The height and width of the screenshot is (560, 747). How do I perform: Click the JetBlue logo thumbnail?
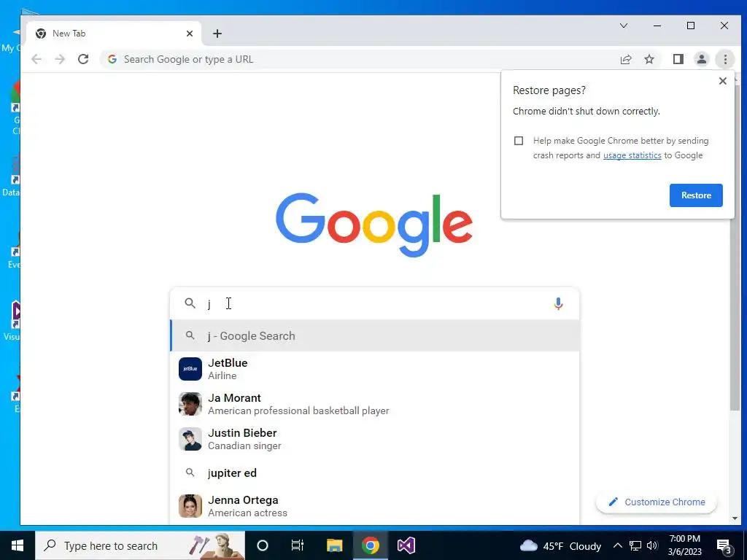(x=190, y=369)
